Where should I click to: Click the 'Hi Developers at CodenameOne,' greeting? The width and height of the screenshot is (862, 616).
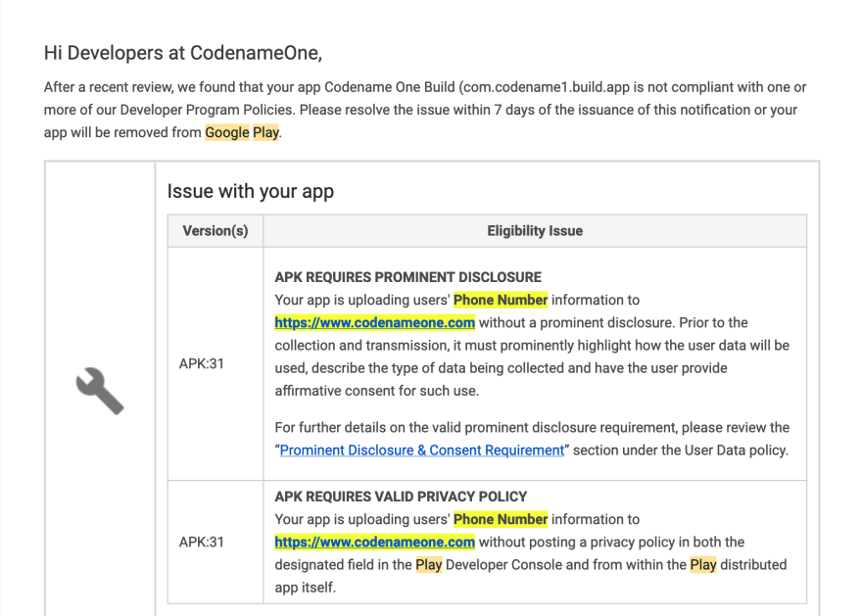click(183, 53)
